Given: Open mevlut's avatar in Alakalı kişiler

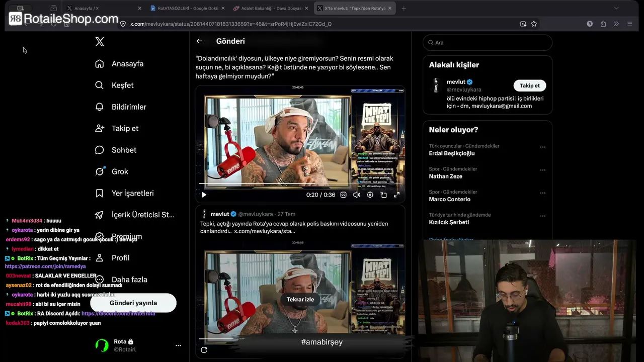Looking at the screenshot, I should (x=436, y=85).
